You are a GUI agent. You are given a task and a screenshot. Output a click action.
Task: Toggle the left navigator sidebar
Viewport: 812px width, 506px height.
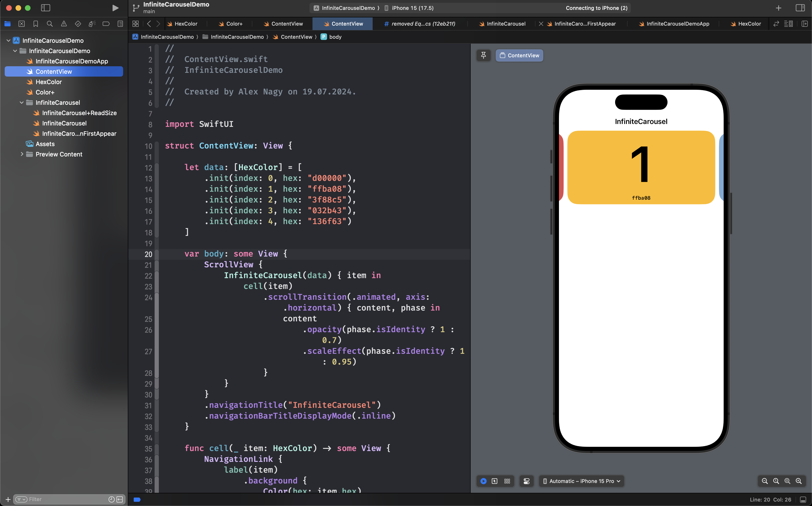point(46,8)
